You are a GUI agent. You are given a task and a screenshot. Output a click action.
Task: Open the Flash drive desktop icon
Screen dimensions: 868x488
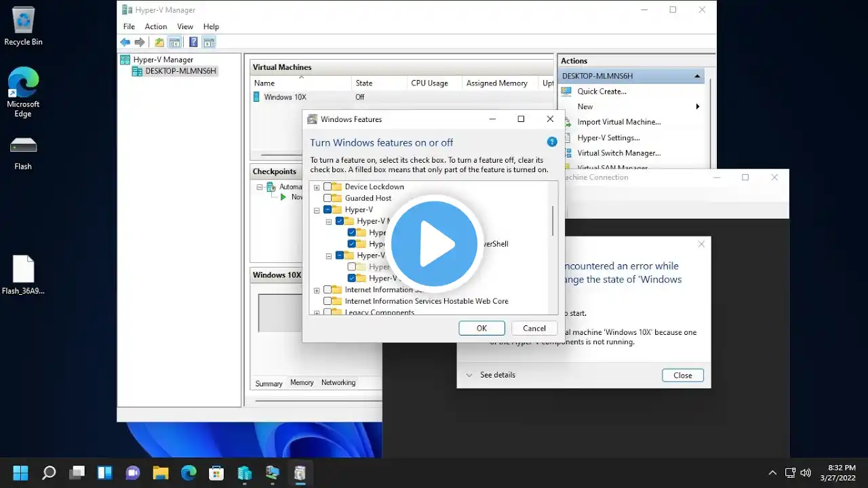23,152
